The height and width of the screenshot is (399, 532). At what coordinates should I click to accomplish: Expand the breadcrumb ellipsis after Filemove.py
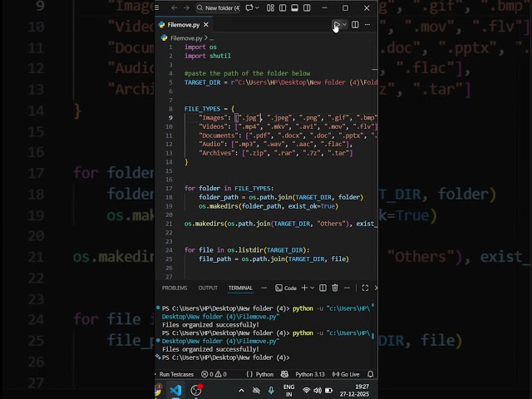pos(212,38)
